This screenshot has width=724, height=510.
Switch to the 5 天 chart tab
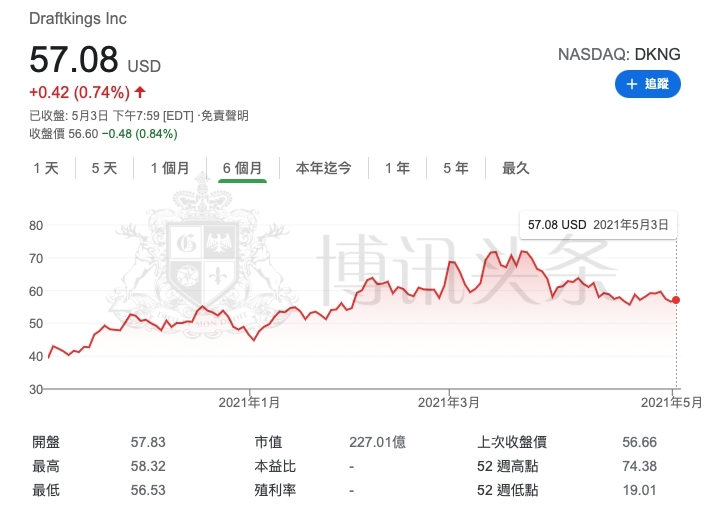(x=104, y=168)
